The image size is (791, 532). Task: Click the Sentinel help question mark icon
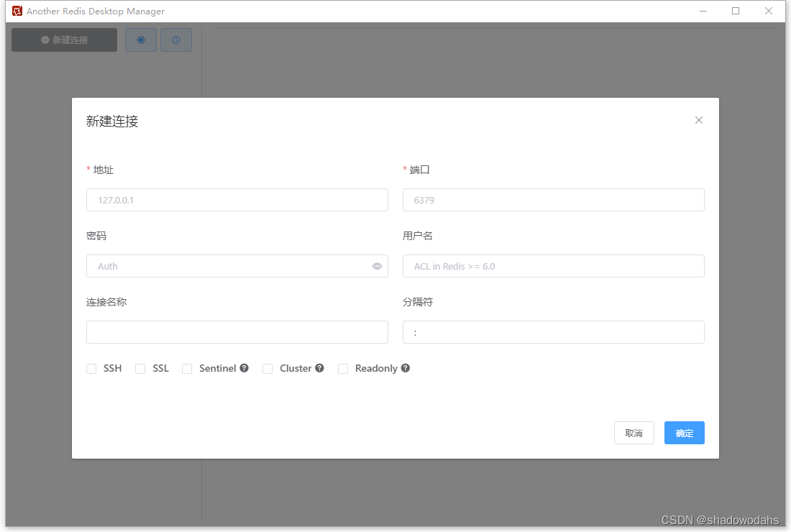coord(244,368)
